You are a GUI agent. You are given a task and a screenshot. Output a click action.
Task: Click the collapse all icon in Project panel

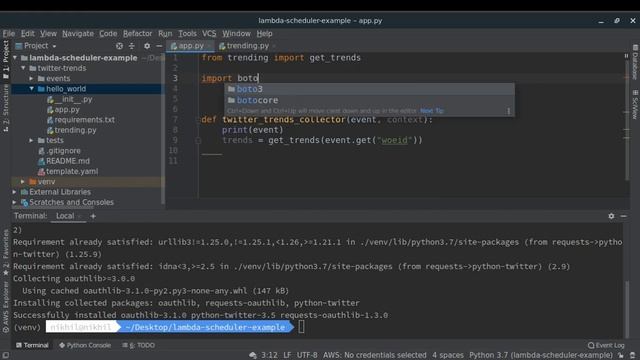[131, 46]
